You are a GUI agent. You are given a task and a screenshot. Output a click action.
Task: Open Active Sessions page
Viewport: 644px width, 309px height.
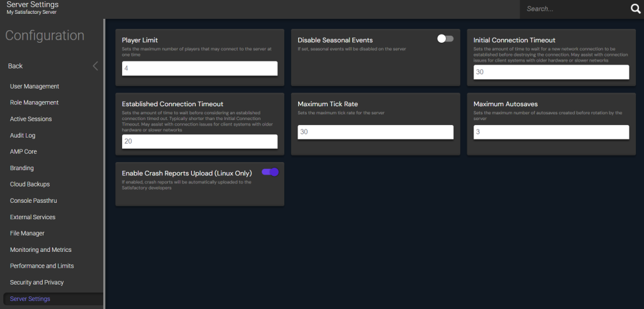click(x=31, y=119)
